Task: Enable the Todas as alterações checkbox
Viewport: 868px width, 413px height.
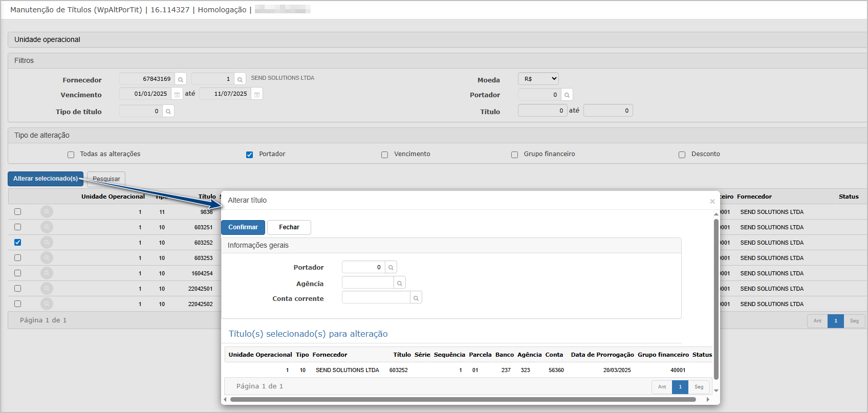Action: pos(71,155)
